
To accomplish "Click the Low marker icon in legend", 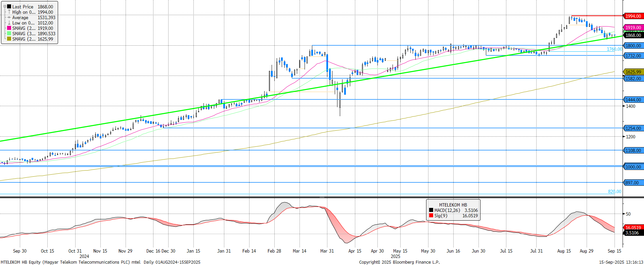I will click(9, 23).
